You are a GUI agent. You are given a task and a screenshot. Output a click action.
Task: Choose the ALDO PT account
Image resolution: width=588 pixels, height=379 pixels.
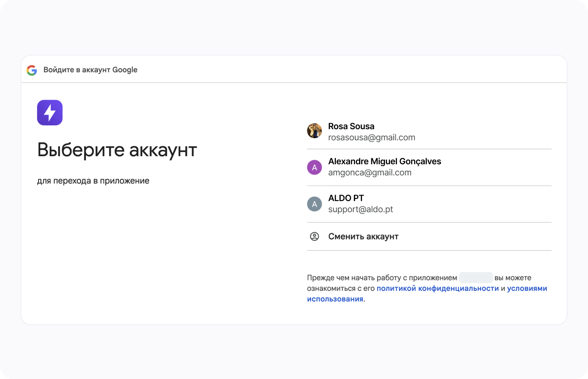point(346,198)
